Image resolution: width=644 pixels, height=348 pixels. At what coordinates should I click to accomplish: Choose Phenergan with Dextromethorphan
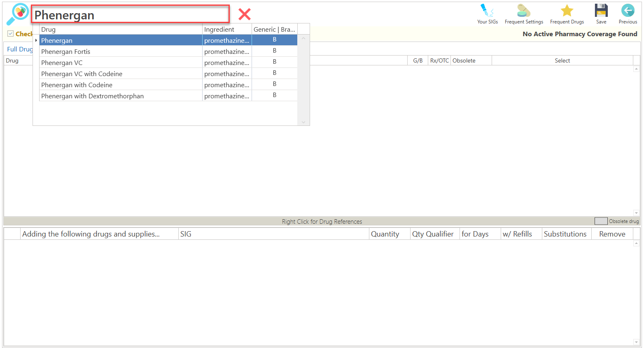168,96
